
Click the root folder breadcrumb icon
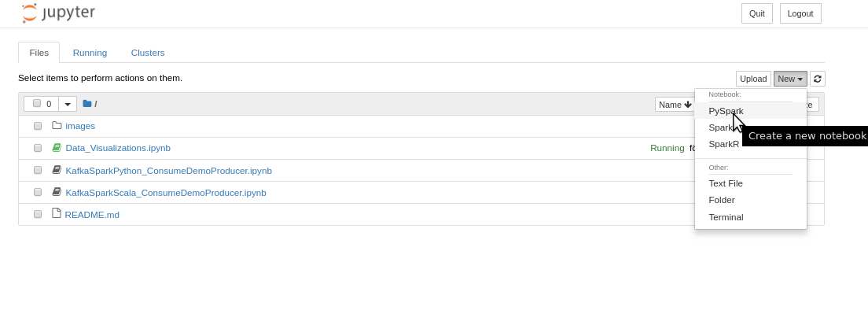point(87,103)
